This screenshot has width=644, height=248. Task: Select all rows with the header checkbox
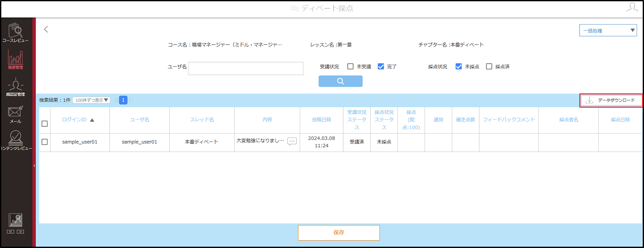click(44, 124)
